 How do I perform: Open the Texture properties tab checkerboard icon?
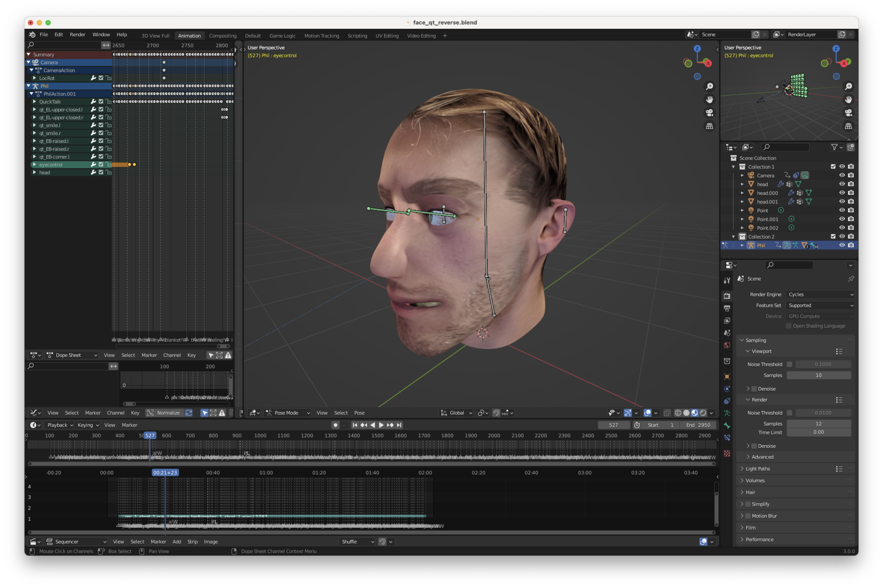(x=727, y=453)
